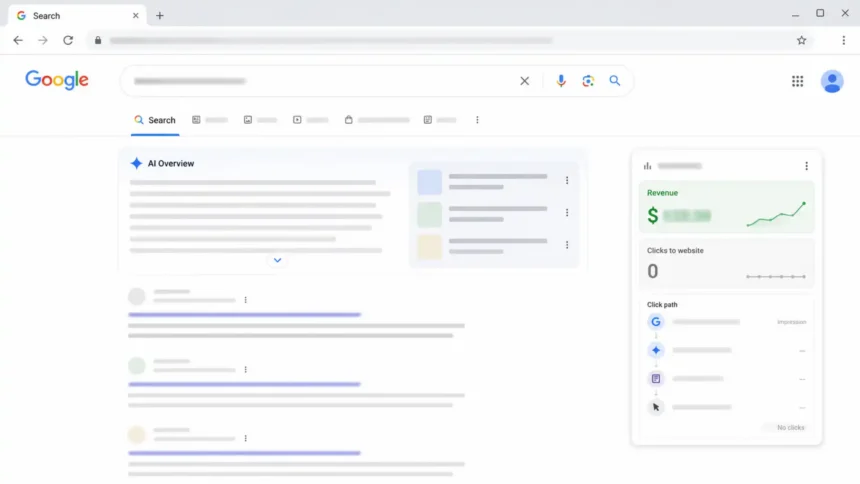This screenshot has height=484, width=860.
Task: Click the bar chart icon in analytics panel
Action: pyautogui.click(x=648, y=166)
